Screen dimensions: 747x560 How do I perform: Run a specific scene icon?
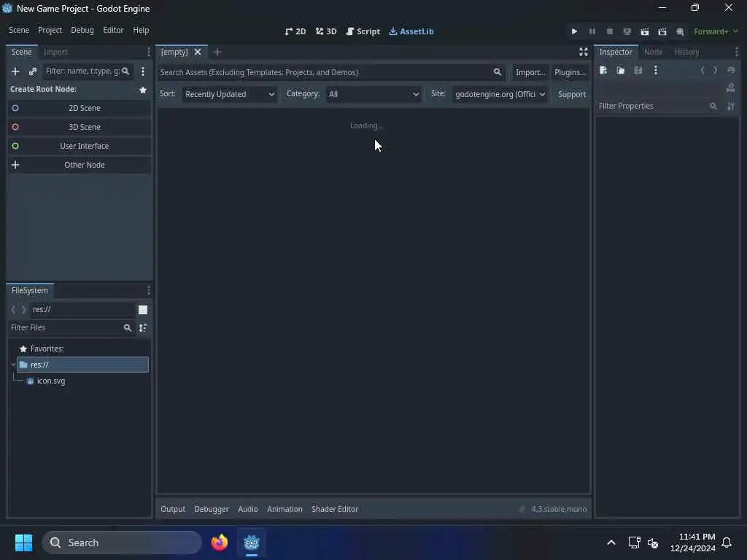662,31
